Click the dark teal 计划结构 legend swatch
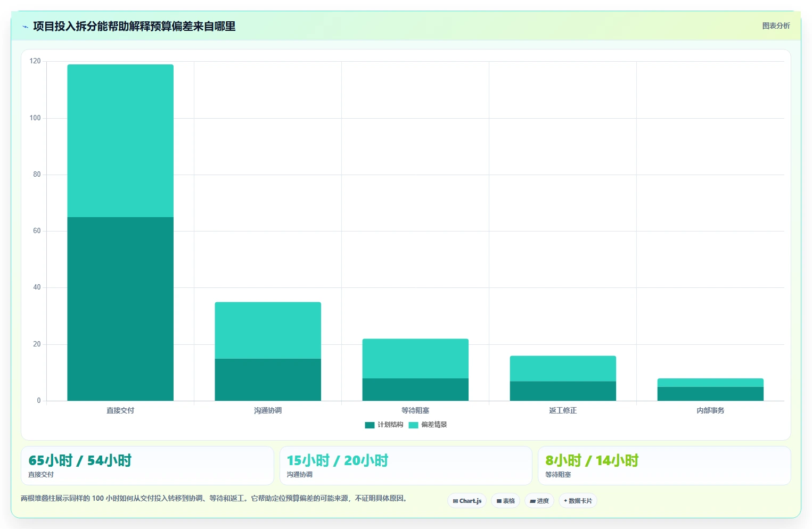 pyautogui.click(x=370, y=425)
